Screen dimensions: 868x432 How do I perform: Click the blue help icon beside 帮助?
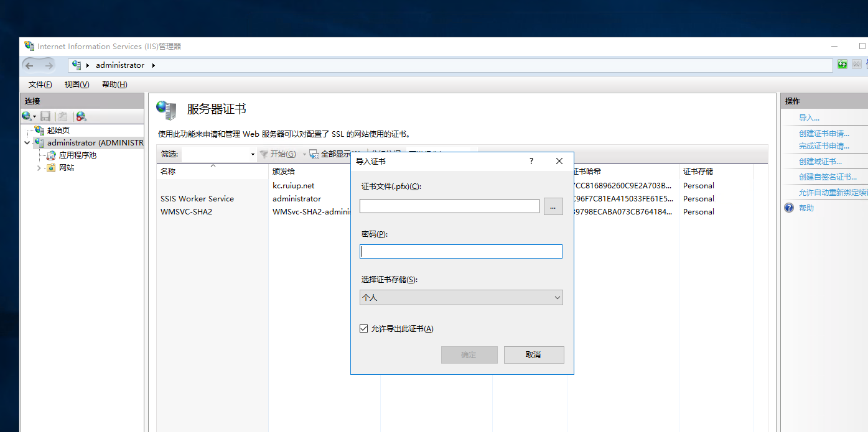[x=789, y=208]
